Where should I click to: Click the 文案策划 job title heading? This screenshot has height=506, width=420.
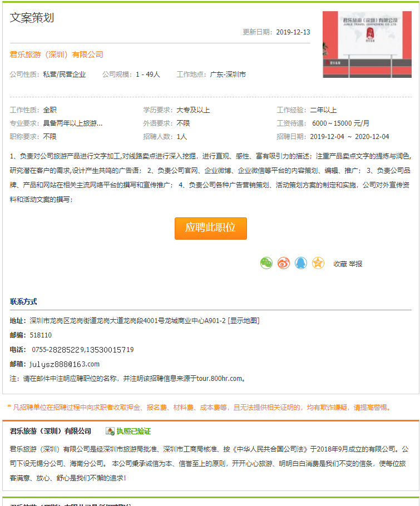pyautogui.click(x=32, y=18)
